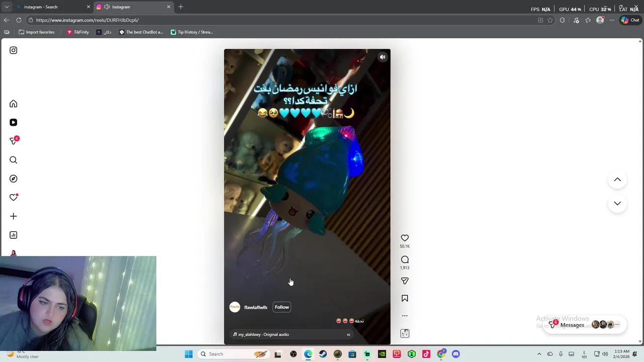Mute the reel with the speaker button
Screen dimensions: 644x362
382,57
